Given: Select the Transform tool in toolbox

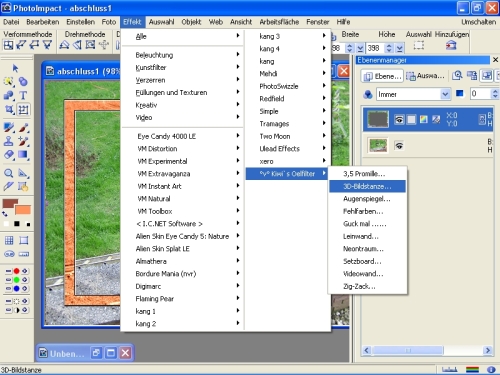Looking at the screenshot, I should (x=23, y=109).
